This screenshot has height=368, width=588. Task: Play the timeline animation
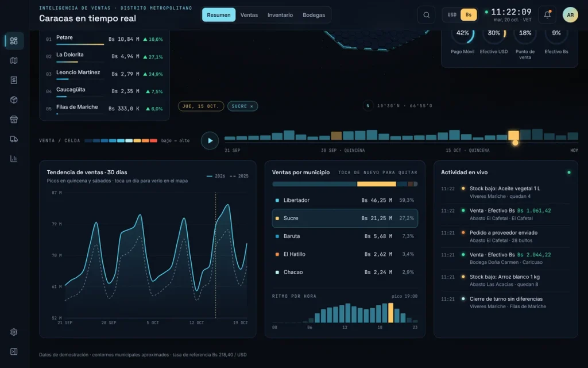pos(210,140)
